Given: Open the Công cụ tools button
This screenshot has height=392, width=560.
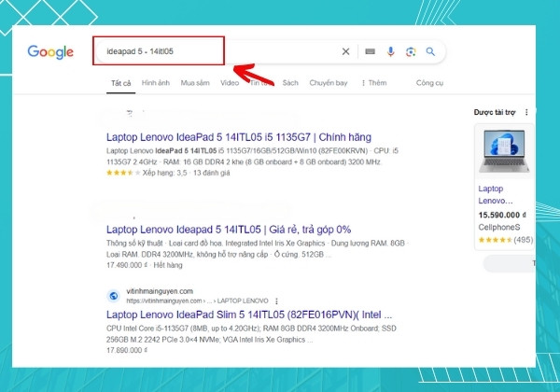Looking at the screenshot, I should click(429, 83).
